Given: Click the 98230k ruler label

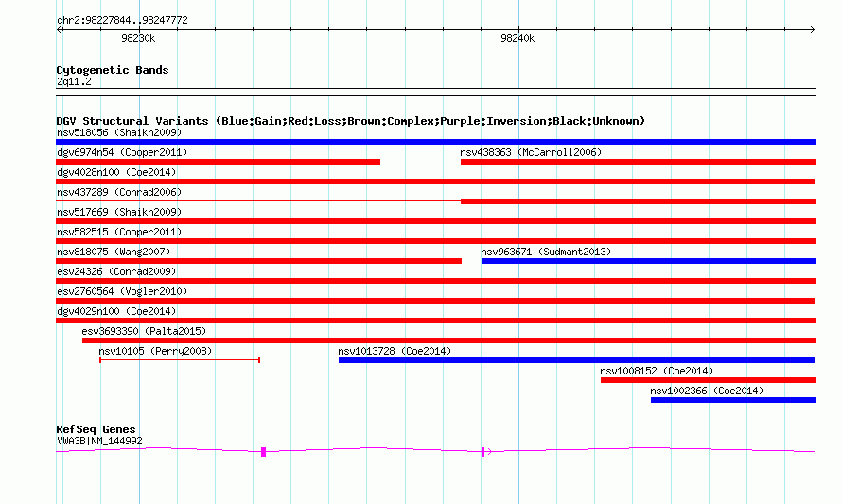Looking at the screenshot, I should [x=138, y=38].
